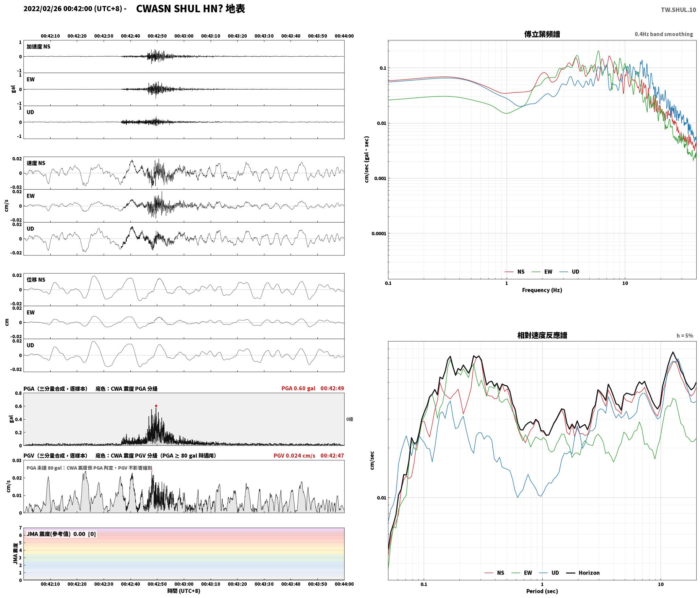Click the JMA 震度(參考值) 0.00 label

pyautogui.click(x=61, y=534)
